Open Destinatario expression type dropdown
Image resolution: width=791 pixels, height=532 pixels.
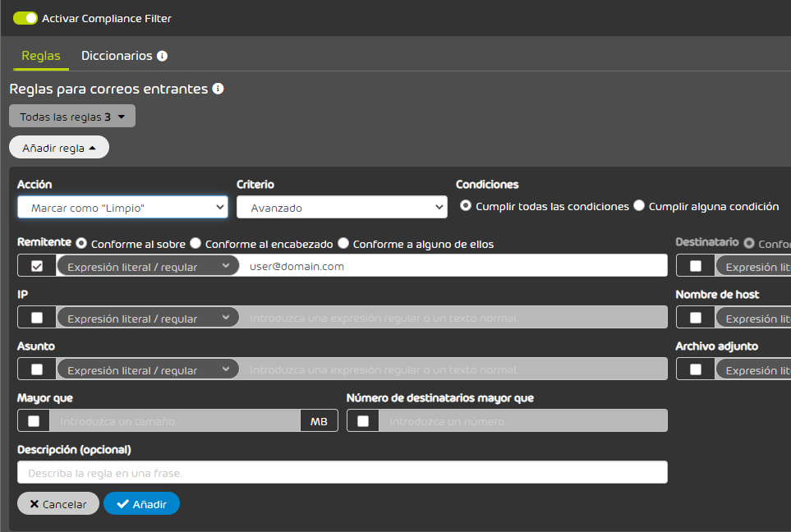pyautogui.click(x=754, y=266)
